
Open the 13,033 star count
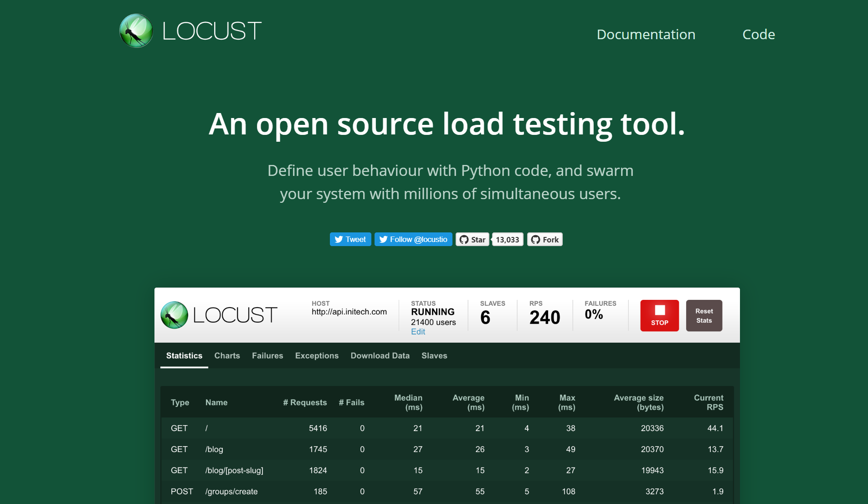click(x=508, y=239)
